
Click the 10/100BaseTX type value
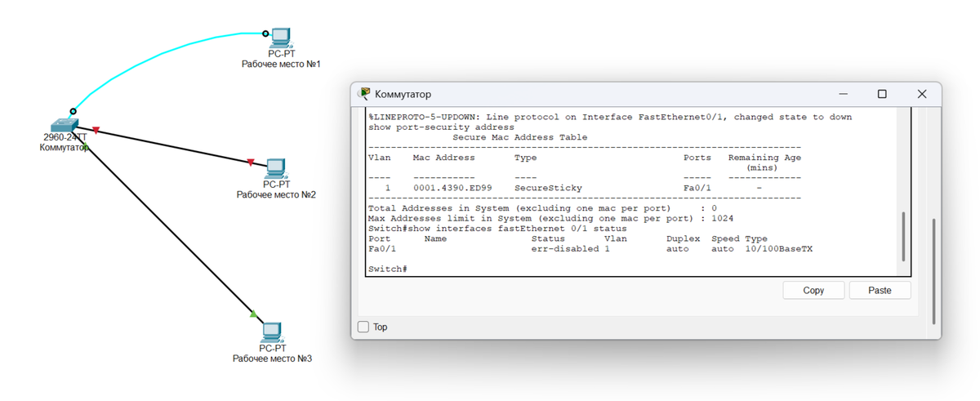click(x=779, y=248)
